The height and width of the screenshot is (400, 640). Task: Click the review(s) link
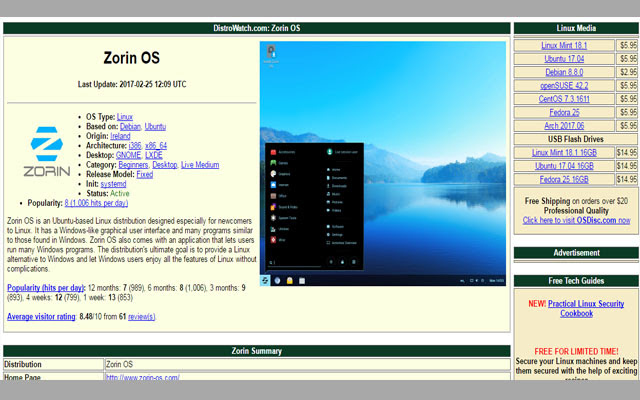point(141,316)
